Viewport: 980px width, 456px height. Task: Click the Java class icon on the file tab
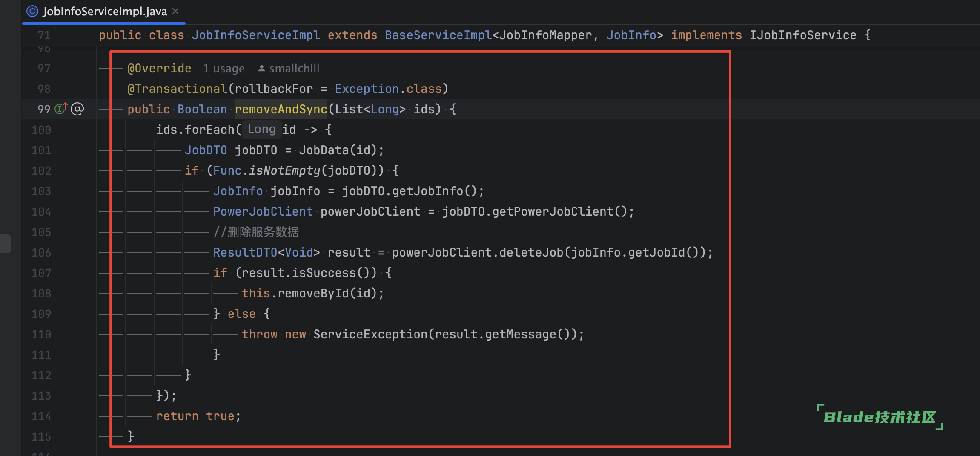pos(32,12)
